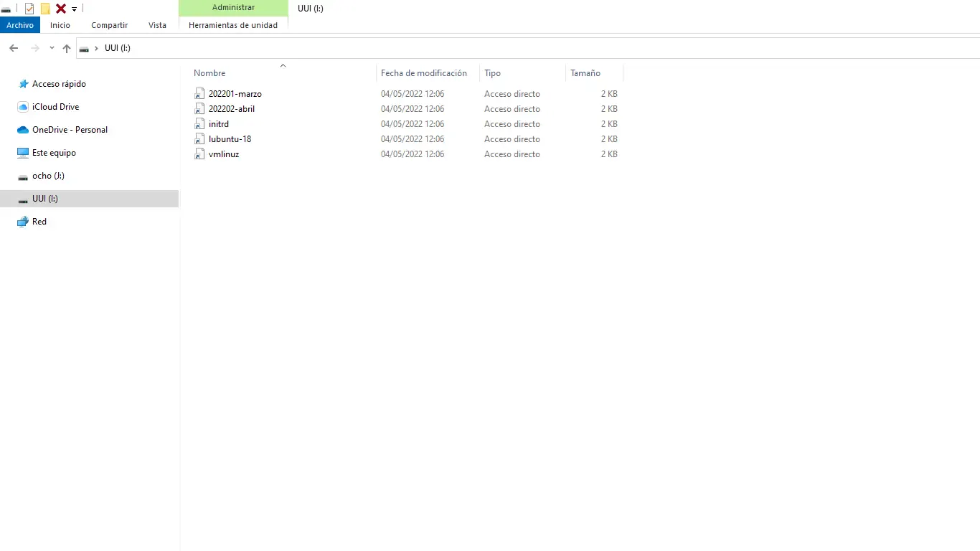
Task: Open the Quick Access Toolbar customize dropdown
Action: coord(74,9)
